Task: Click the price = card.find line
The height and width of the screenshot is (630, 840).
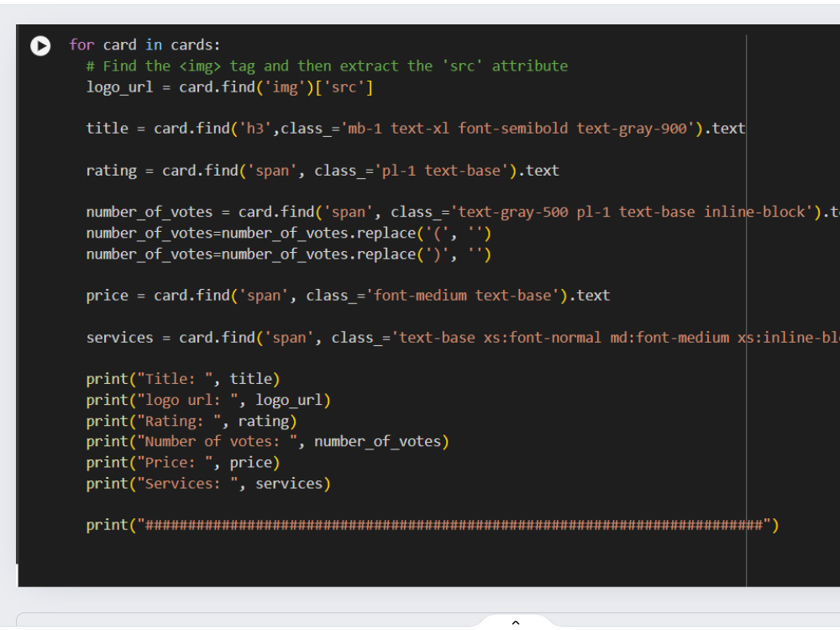Action: pos(348,296)
